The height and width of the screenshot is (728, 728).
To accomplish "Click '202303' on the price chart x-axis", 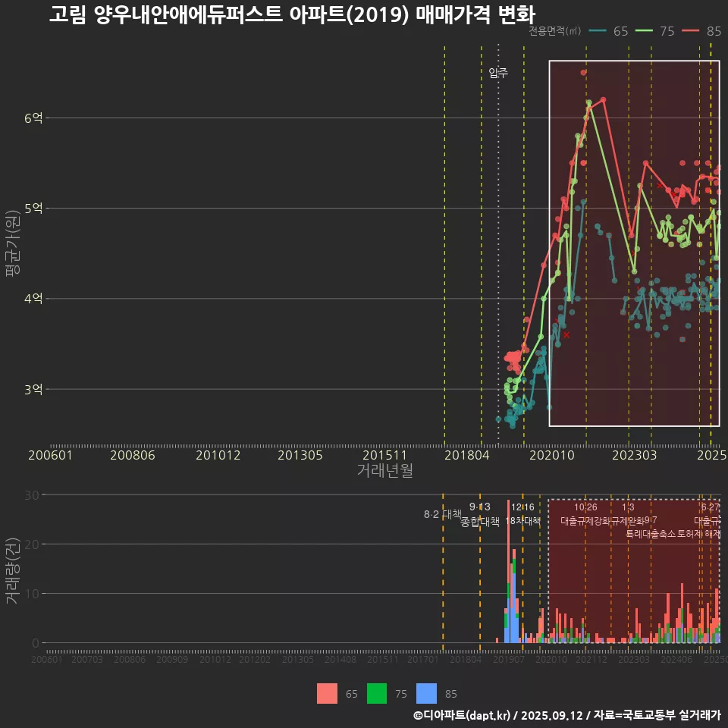I will (x=634, y=455).
